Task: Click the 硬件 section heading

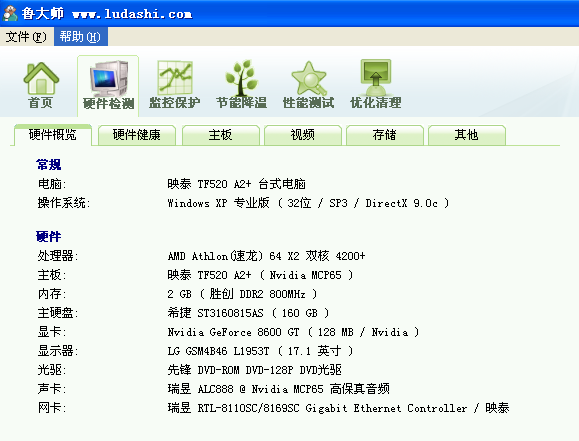Action: 48,237
